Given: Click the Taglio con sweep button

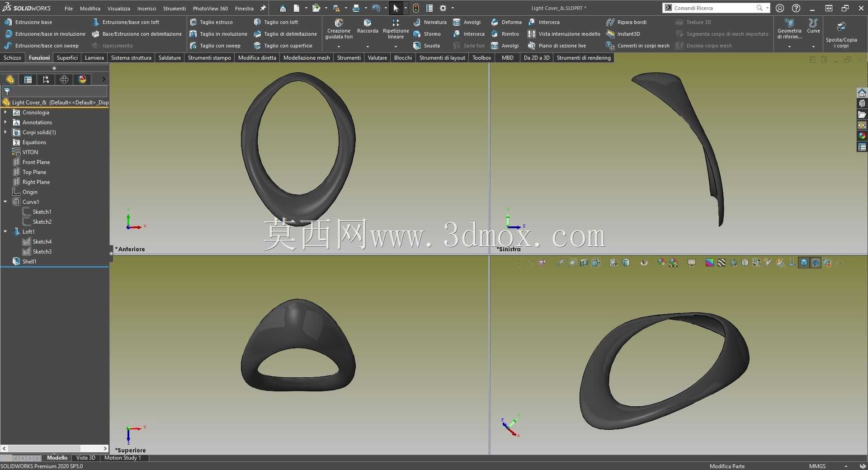Looking at the screenshot, I should pos(215,46).
